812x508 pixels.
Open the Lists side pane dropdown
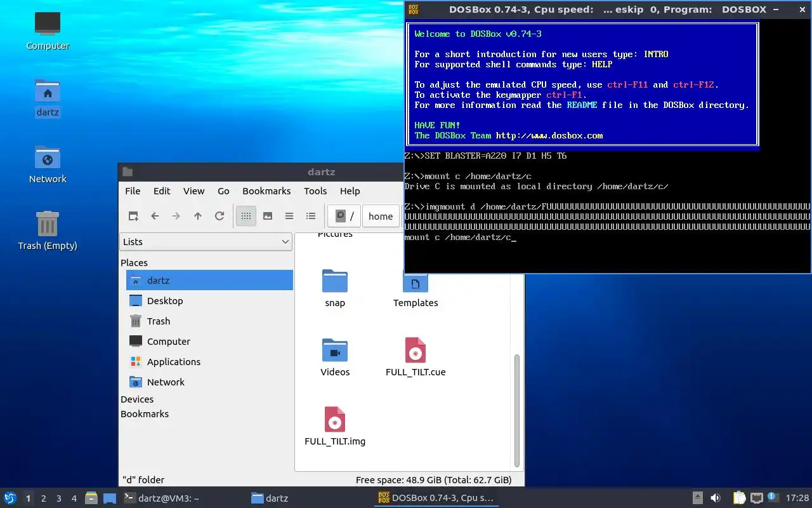pyautogui.click(x=206, y=241)
